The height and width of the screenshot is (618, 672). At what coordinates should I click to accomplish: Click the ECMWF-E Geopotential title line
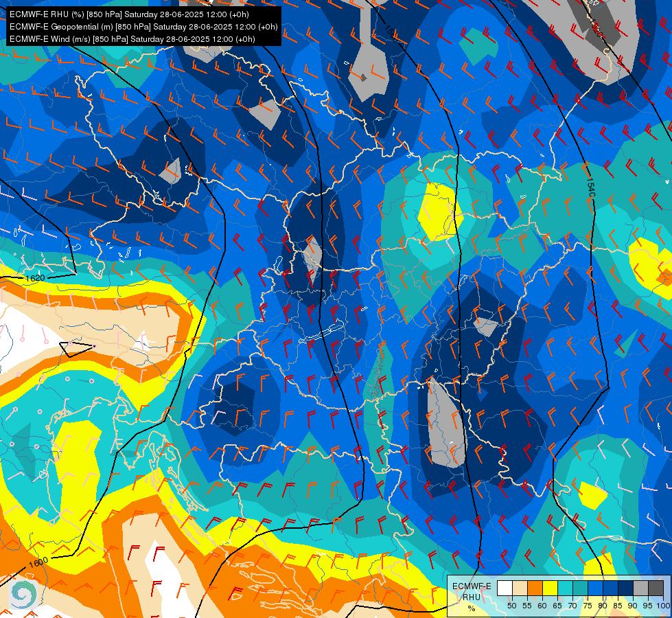pos(143,27)
